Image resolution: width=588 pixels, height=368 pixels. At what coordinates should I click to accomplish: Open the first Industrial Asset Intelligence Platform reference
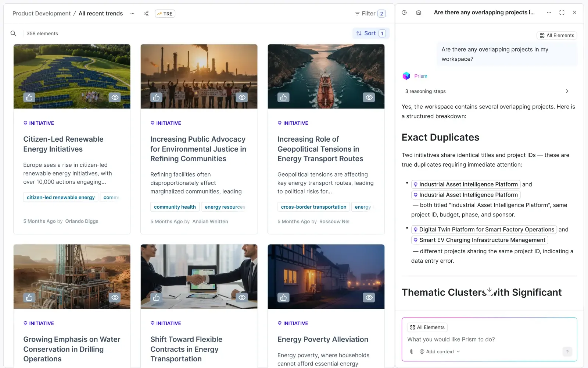[x=466, y=184]
